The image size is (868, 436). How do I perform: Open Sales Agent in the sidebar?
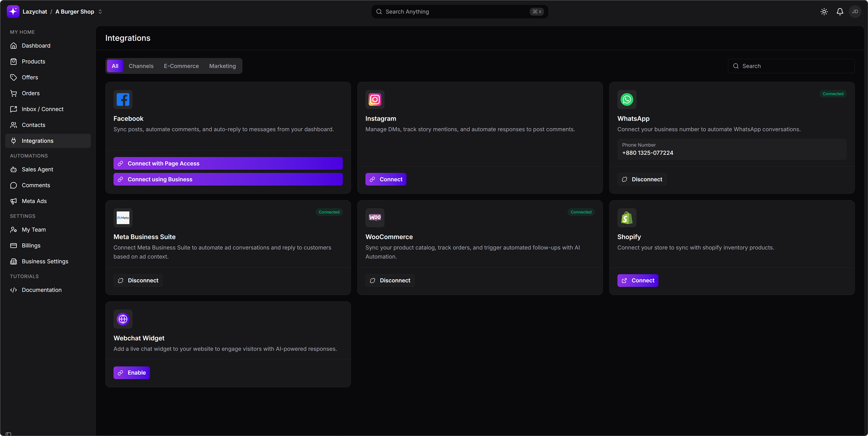click(37, 169)
